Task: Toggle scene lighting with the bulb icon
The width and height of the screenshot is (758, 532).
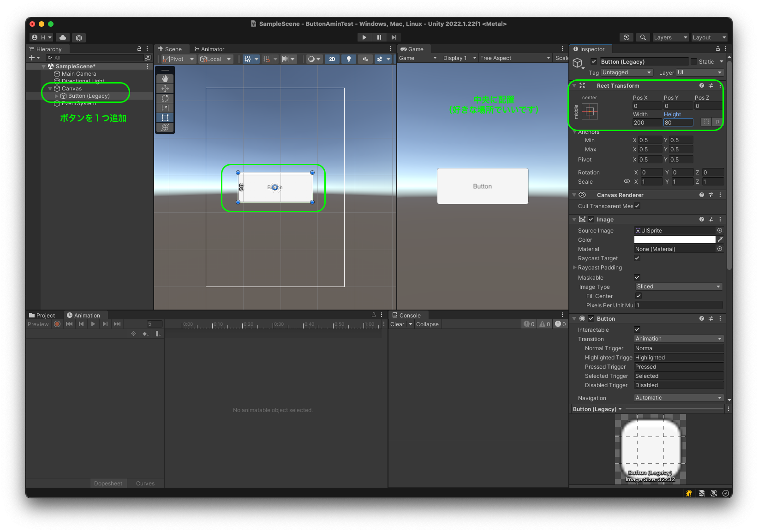Action: (x=349, y=59)
